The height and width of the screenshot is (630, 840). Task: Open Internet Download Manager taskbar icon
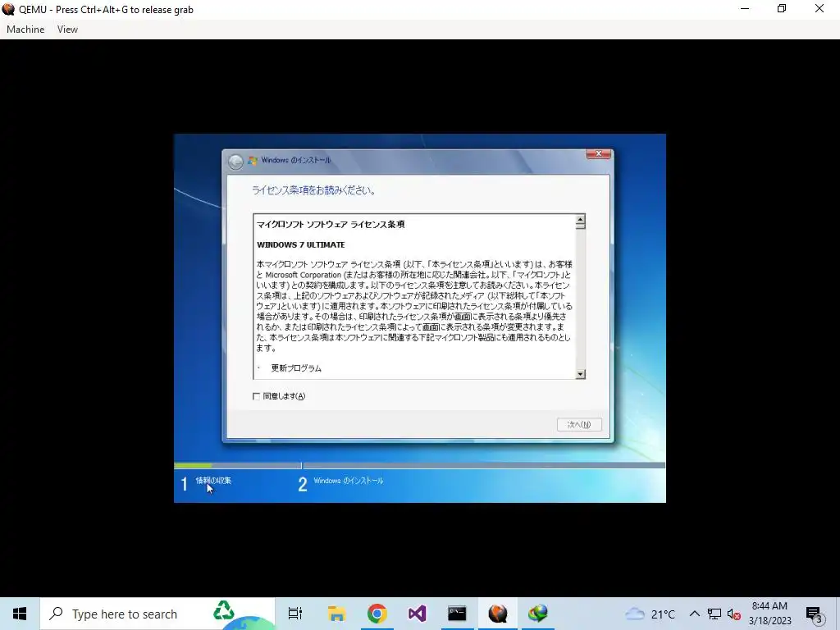[x=538, y=614]
